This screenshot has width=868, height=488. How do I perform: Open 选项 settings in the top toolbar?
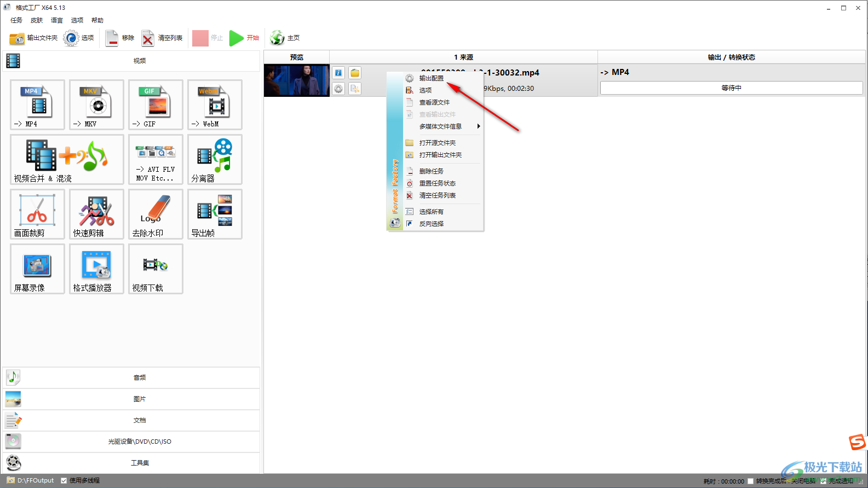pyautogui.click(x=78, y=38)
